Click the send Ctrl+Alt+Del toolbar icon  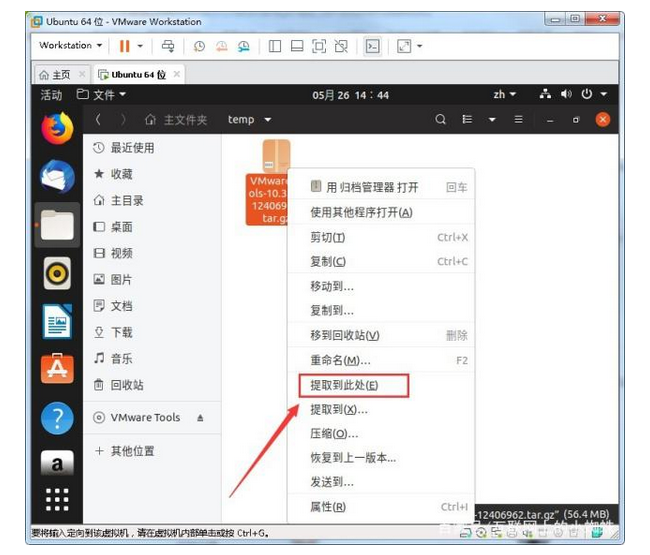tap(168, 46)
